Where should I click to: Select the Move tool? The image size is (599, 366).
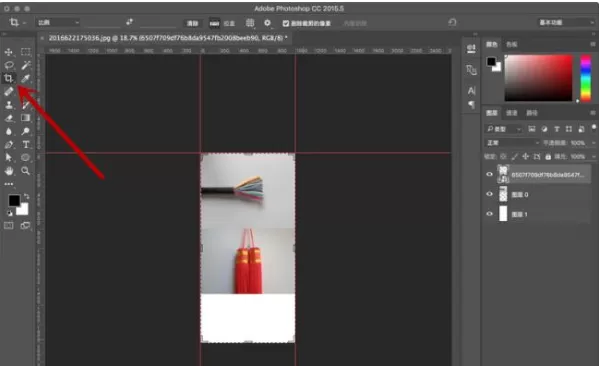pos(9,52)
